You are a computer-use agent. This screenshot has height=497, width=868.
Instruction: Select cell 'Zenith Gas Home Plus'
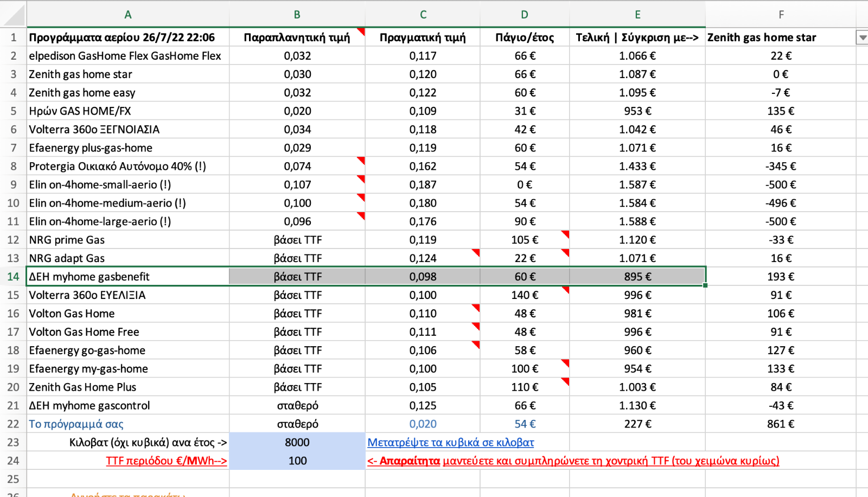[x=128, y=387]
